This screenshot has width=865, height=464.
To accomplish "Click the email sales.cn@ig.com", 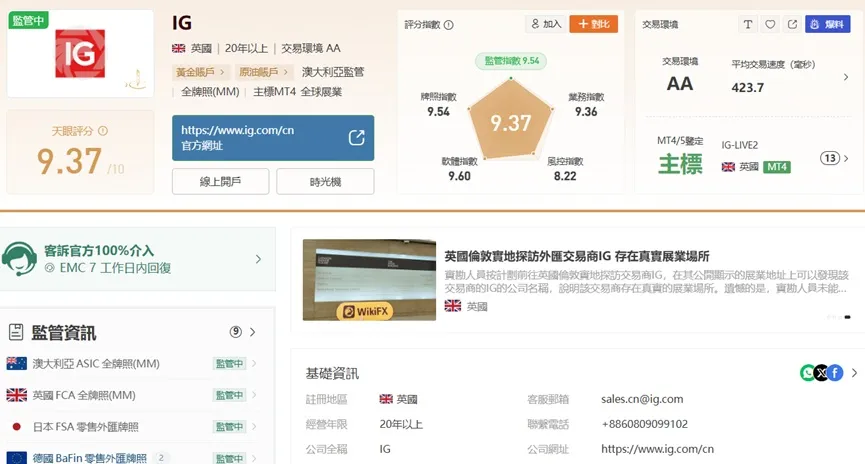I will coord(642,399).
